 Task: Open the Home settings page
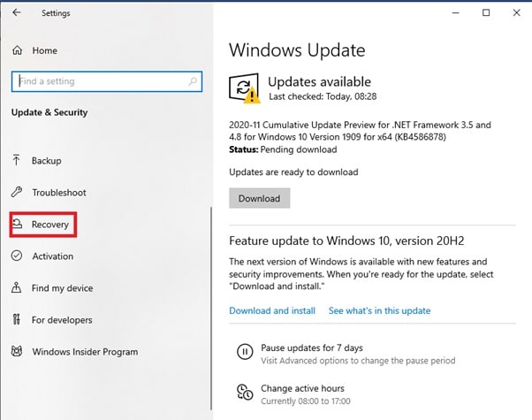coord(44,50)
